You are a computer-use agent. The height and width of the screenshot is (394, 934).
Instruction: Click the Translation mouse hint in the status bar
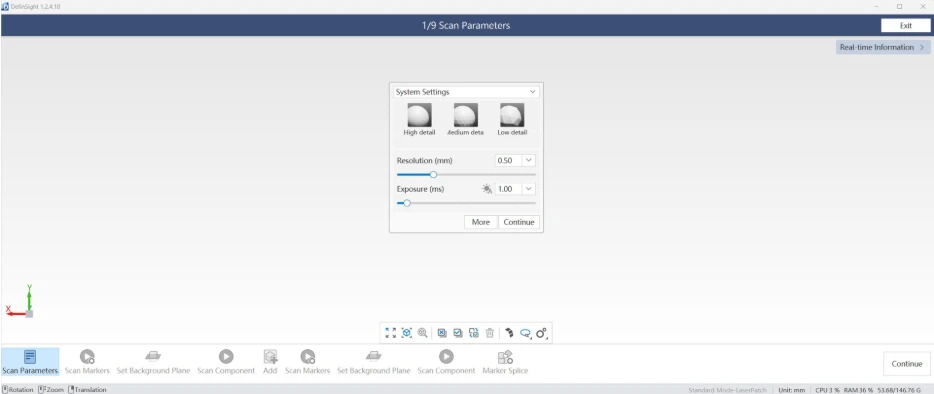click(x=88, y=390)
